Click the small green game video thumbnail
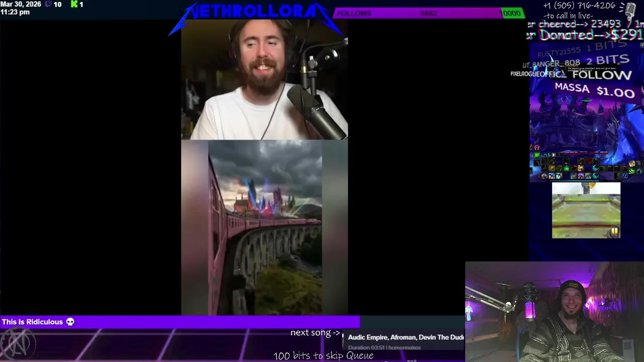The width and height of the screenshot is (644, 362). point(586,210)
